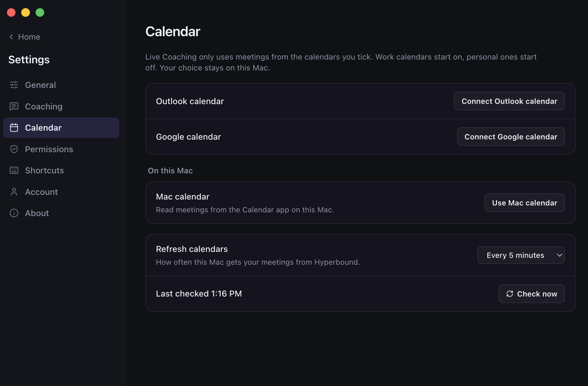588x386 pixels.
Task: Open the About section
Action: [61, 213]
